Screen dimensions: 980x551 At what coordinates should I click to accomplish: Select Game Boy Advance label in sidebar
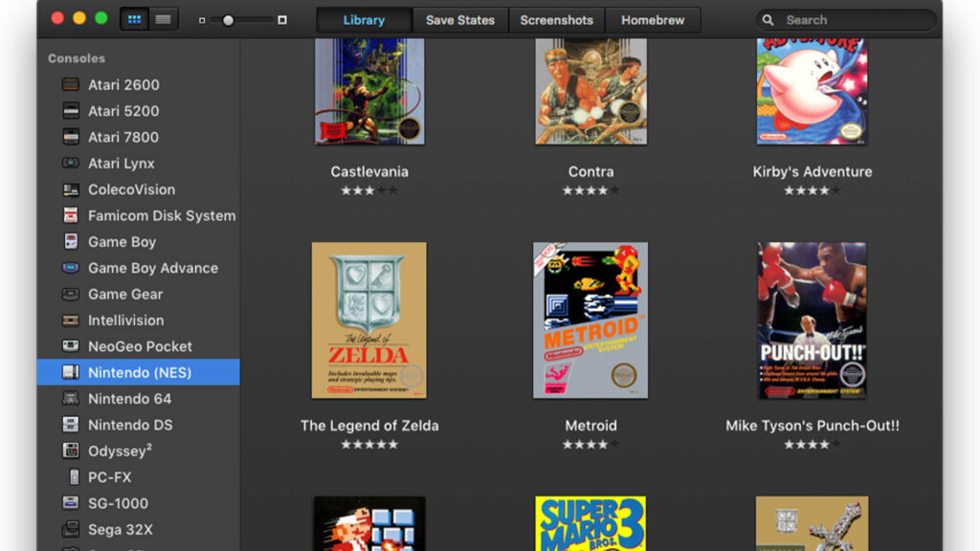coord(153,268)
